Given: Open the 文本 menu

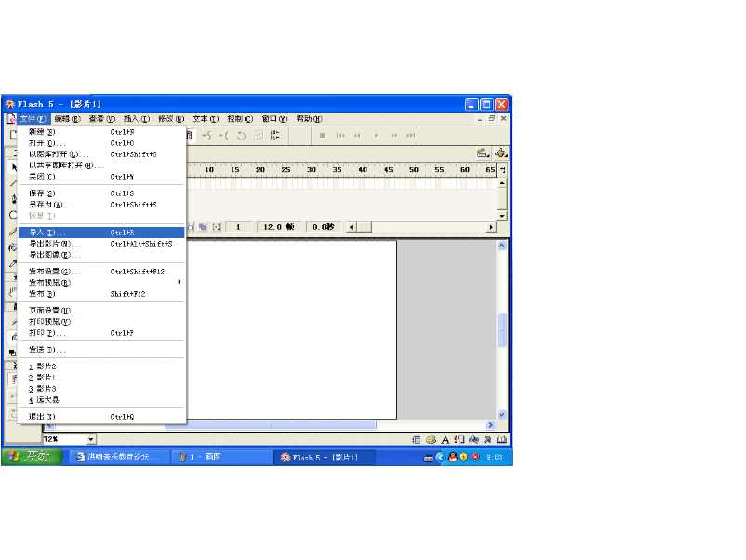Looking at the screenshot, I should pos(206,118).
